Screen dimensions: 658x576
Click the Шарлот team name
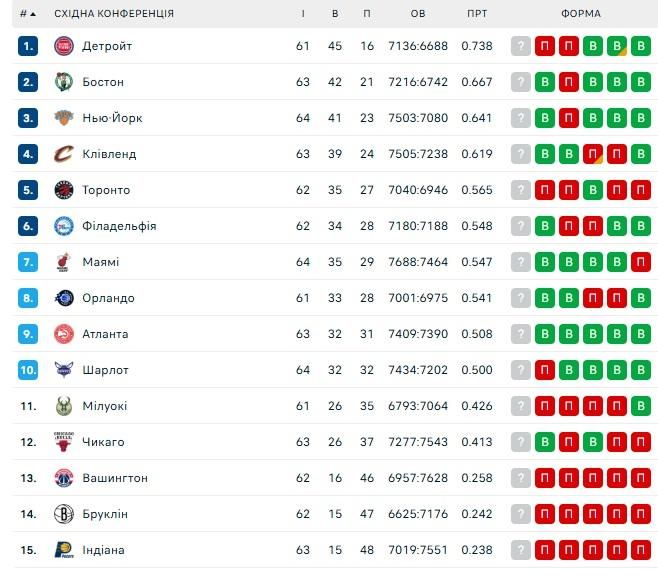pyautogui.click(x=105, y=370)
